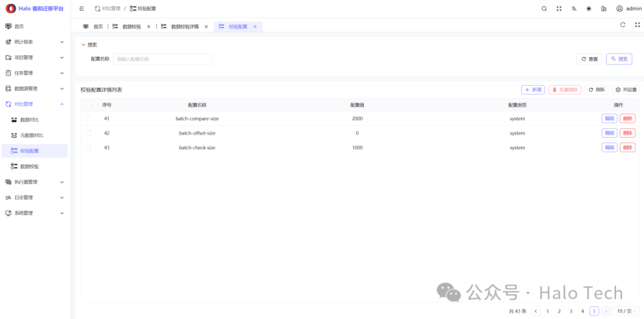644x319 pixels.
Task: Click the 搜索 button
Action: tap(619, 59)
